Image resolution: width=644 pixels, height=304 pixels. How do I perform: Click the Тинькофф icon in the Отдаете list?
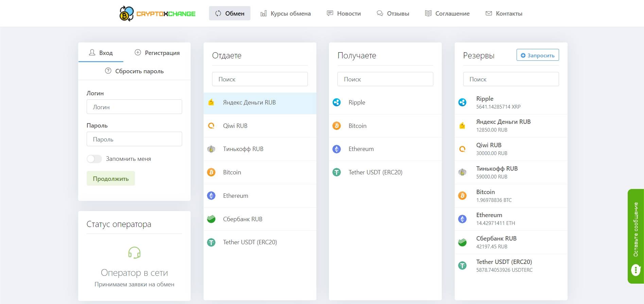pos(211,149)
